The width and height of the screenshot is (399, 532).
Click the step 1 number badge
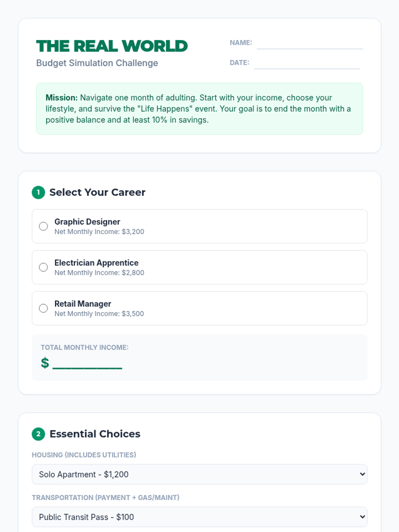[38, 192]
